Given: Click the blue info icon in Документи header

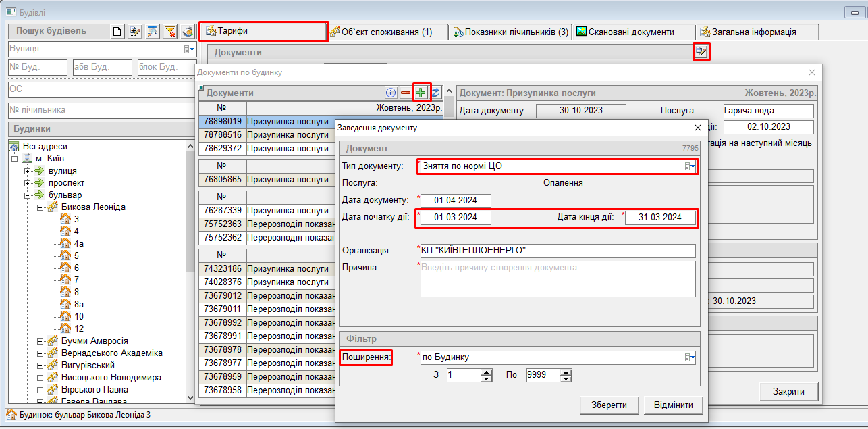Looking at the screenshot, I should (391, 93).
